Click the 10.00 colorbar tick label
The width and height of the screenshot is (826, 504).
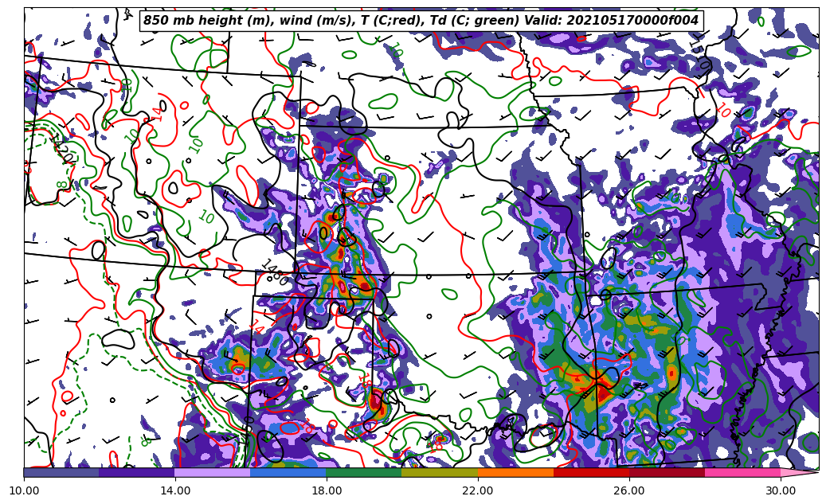(x=24, y=491)
